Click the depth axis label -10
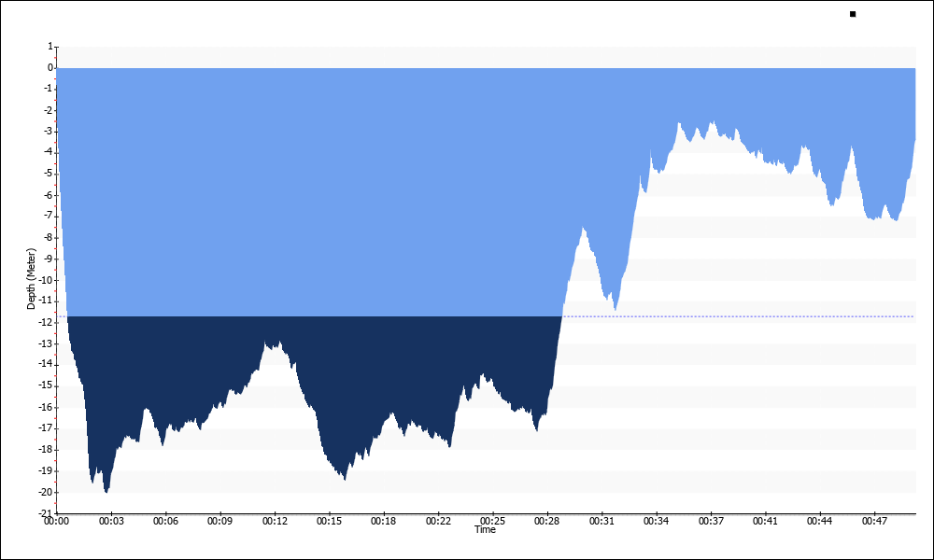 pyautogui.click(x=47, y=280)
